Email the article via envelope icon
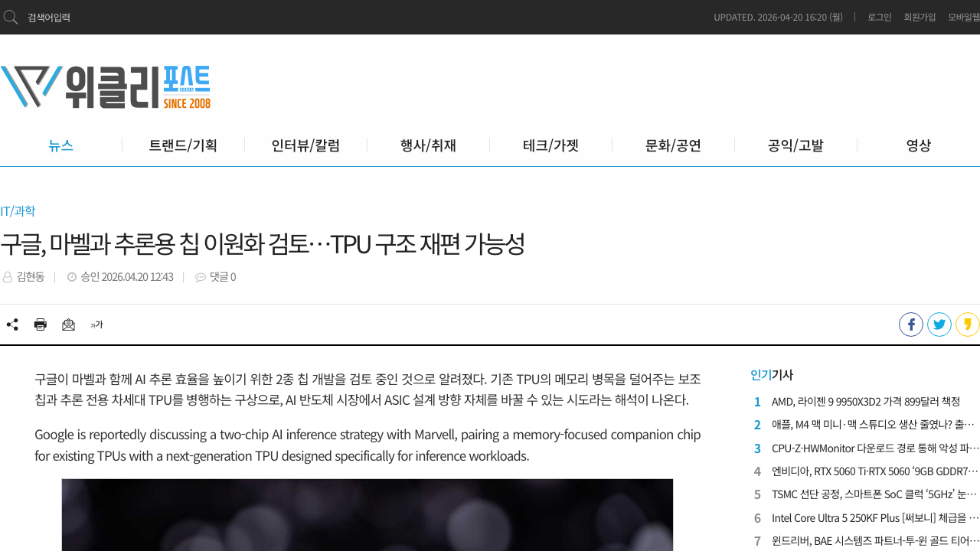The height and width of the screenshot is (551, 980). click(69, 324)
